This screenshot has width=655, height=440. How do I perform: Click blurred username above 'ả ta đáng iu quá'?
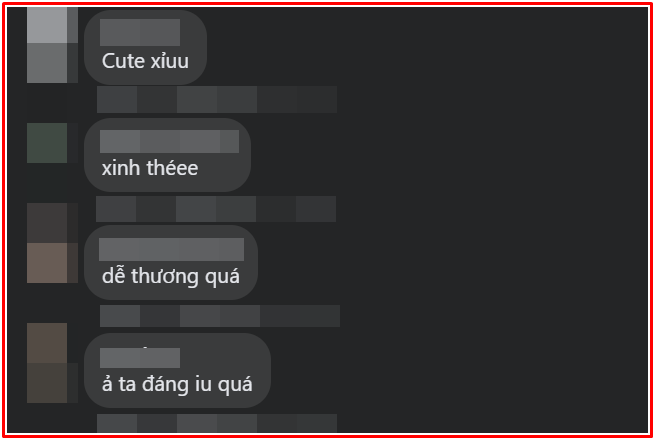click(x=140, y=358)
